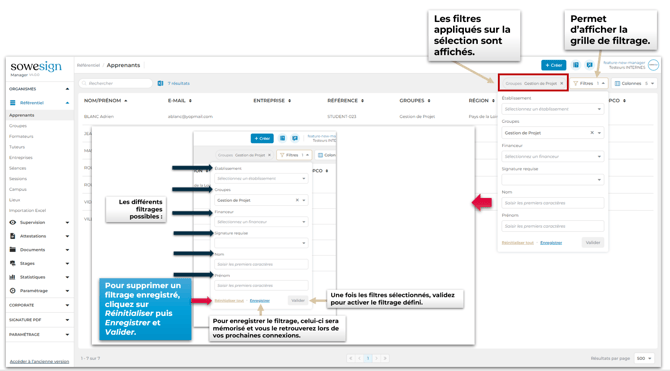
Task: Open the book icon in the enlarged inset
Action: pos(282,138)
